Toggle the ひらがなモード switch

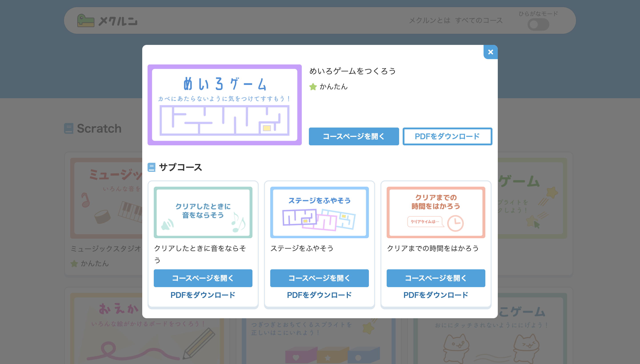click(x=538, y=24)
